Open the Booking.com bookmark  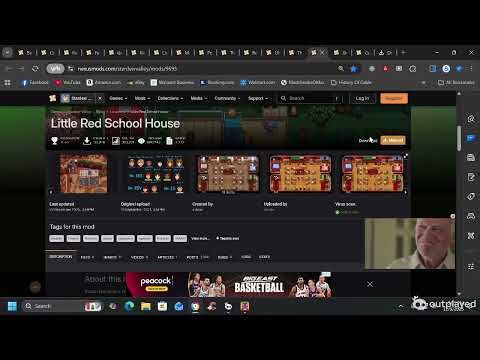tap(217, 82)
